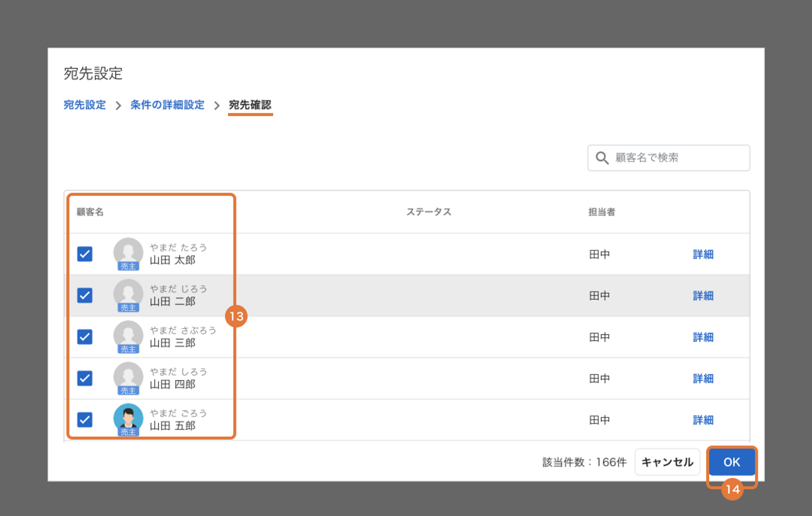Open the 条件の詳細設定 breadcrumb step

[x=167, y=105]
